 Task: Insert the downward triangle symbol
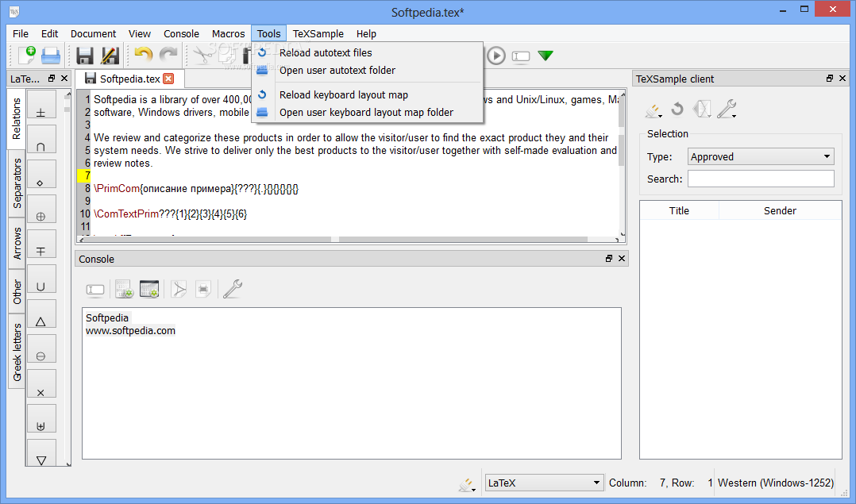click(x=41, y=452)
